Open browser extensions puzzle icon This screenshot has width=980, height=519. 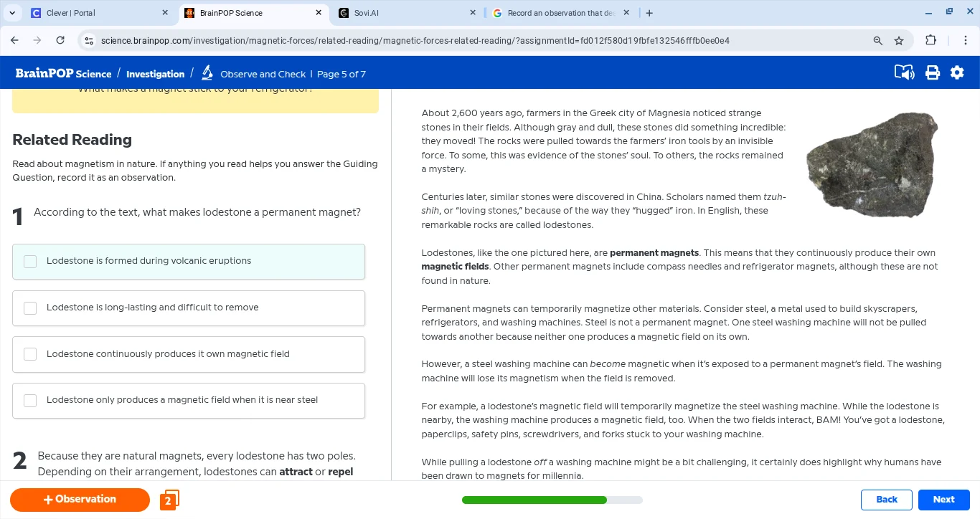point(930,41)
